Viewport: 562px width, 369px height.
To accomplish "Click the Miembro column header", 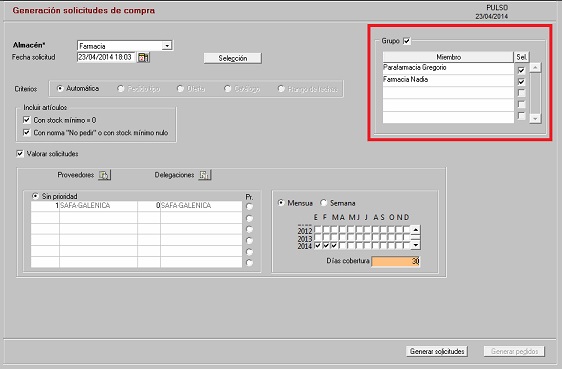I will point(448,57).
